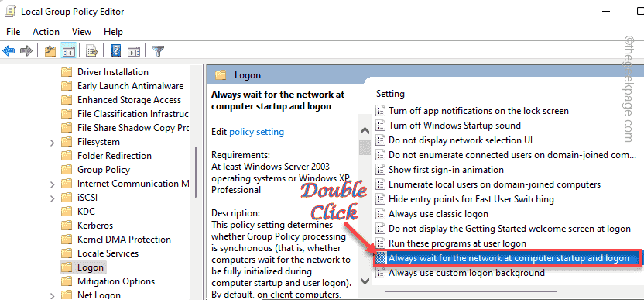The image size is (644, 300).
Task: Expand the iSCSI tree node
Action: click(52, 198)
